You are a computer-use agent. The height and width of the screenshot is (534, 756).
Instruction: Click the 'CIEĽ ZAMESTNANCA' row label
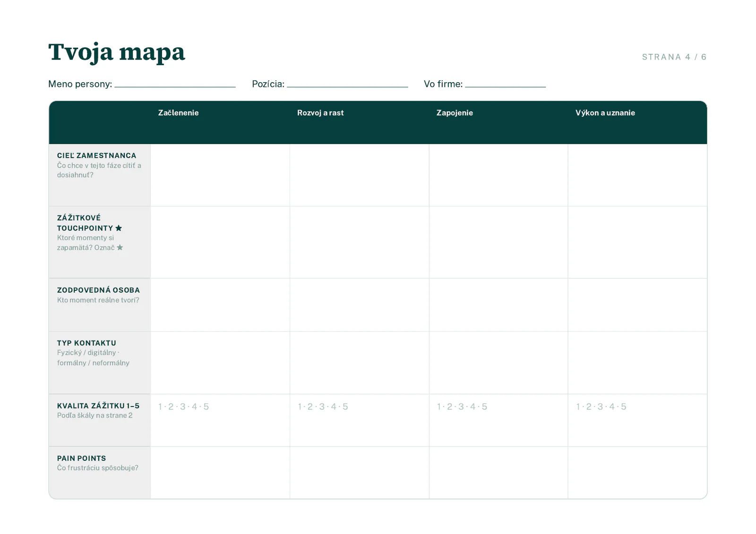click(x=96, y=155)
